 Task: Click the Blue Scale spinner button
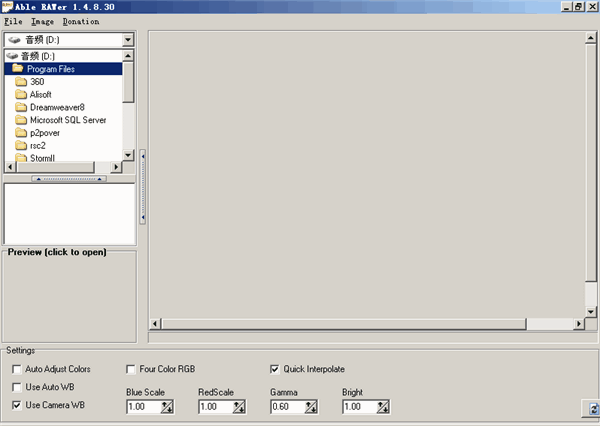167,407
